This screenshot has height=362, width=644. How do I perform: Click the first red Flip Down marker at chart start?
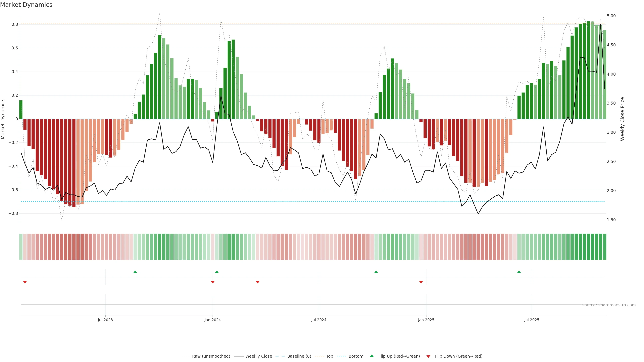click(25, 282)
